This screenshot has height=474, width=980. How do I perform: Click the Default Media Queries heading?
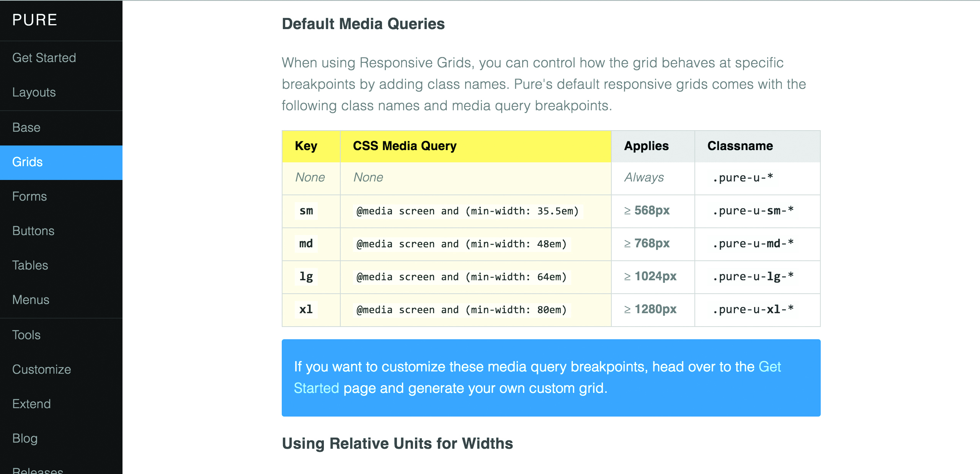(x=363, y=24)
